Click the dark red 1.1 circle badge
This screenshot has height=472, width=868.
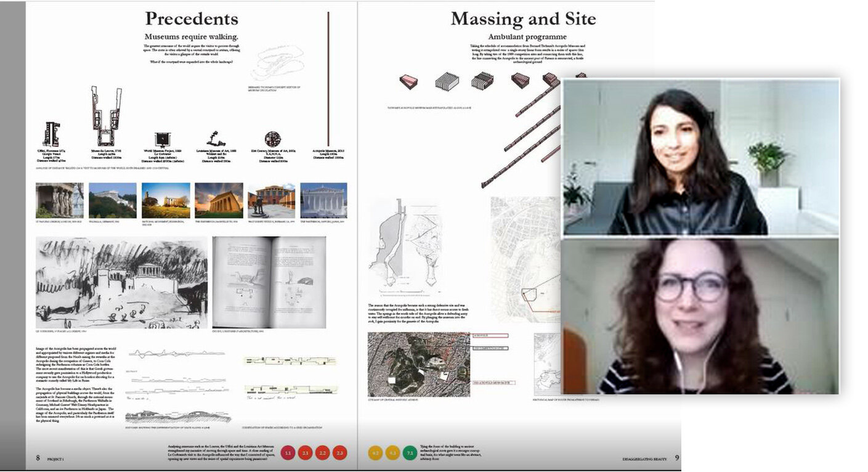288,453
